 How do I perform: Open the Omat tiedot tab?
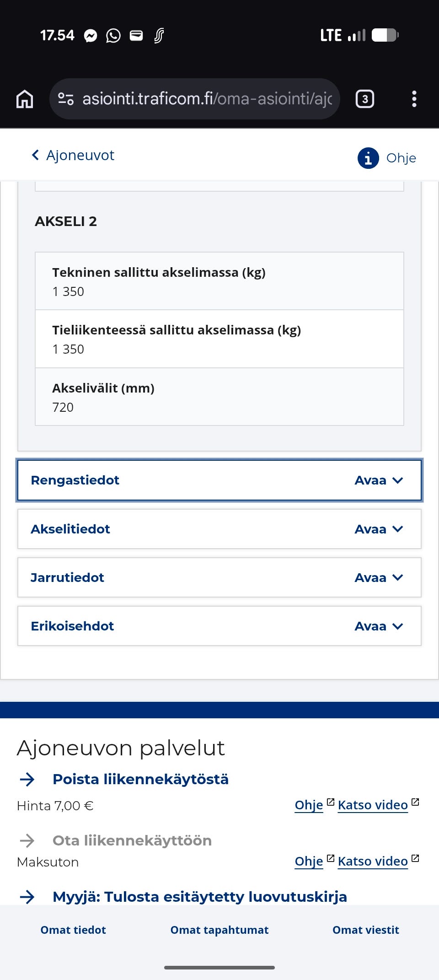coord(73,930)
